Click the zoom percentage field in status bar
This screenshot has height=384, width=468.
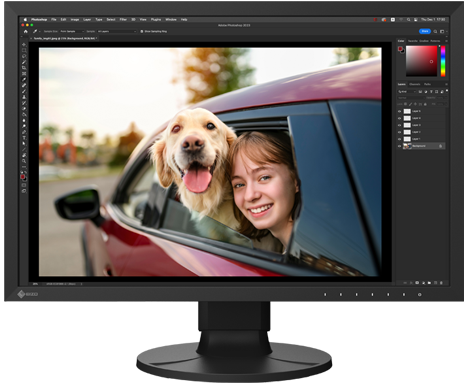[x=35, y=284]
